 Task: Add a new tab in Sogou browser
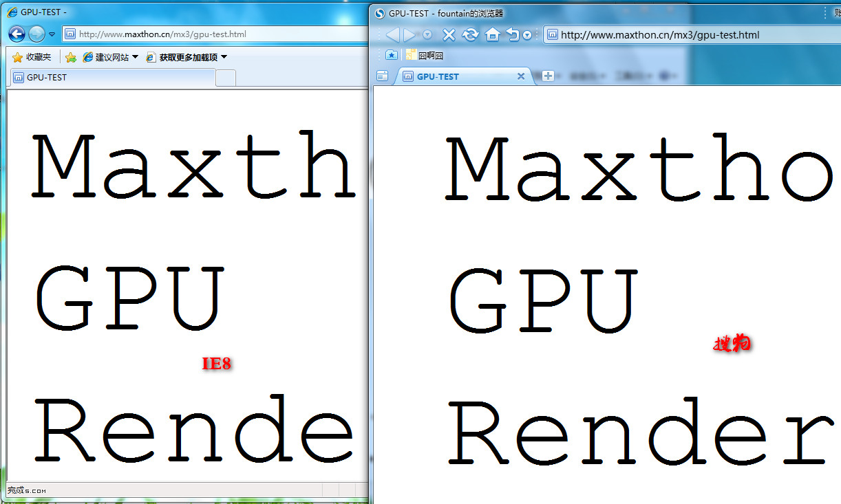tap(548, 76)
